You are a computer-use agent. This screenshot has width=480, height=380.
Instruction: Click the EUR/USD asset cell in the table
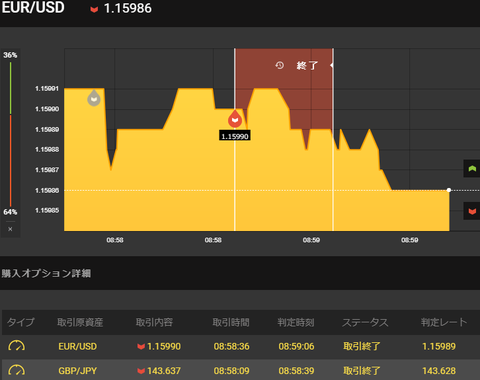tap(77, 346)
